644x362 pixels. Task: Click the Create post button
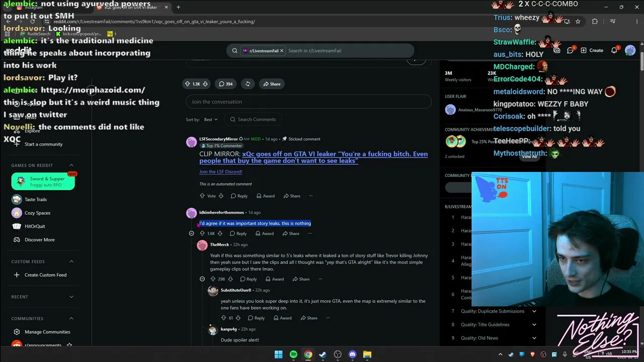point(592,50)
